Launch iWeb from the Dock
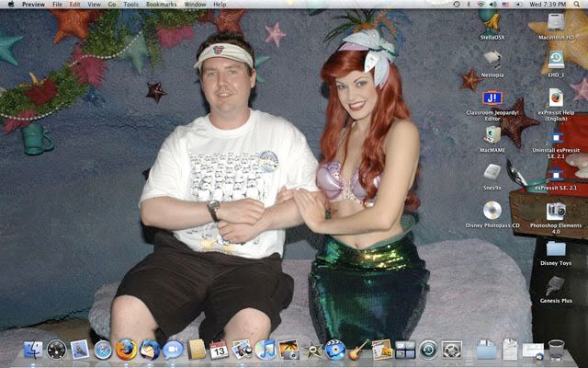Screen dimensions: 588x368 click(x=382, y=350)
